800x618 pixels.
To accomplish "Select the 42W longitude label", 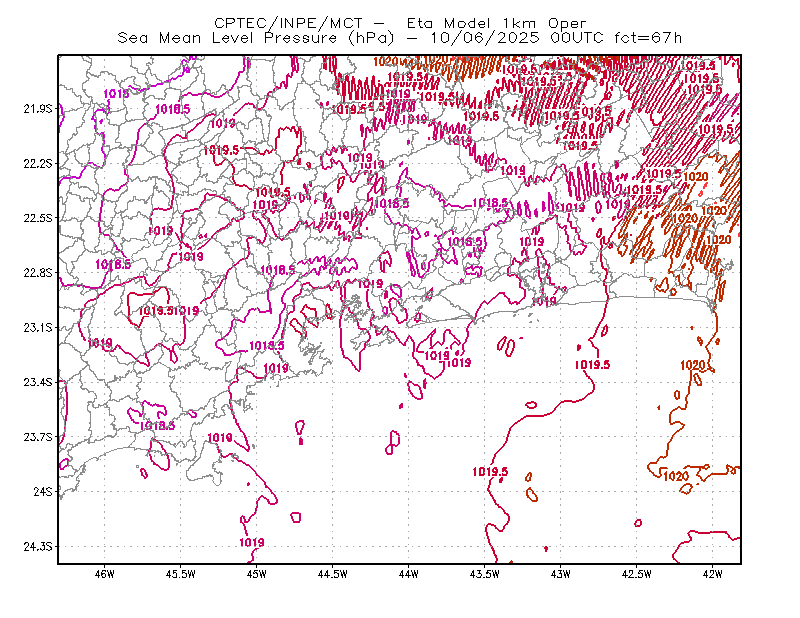I will pyautogui.click(x=712, y=574).
